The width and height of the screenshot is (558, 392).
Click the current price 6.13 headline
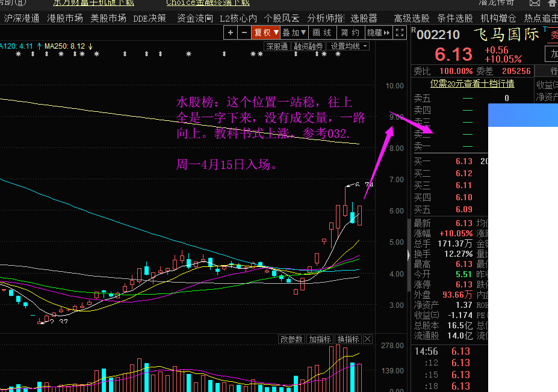click(x=453, y=54)
